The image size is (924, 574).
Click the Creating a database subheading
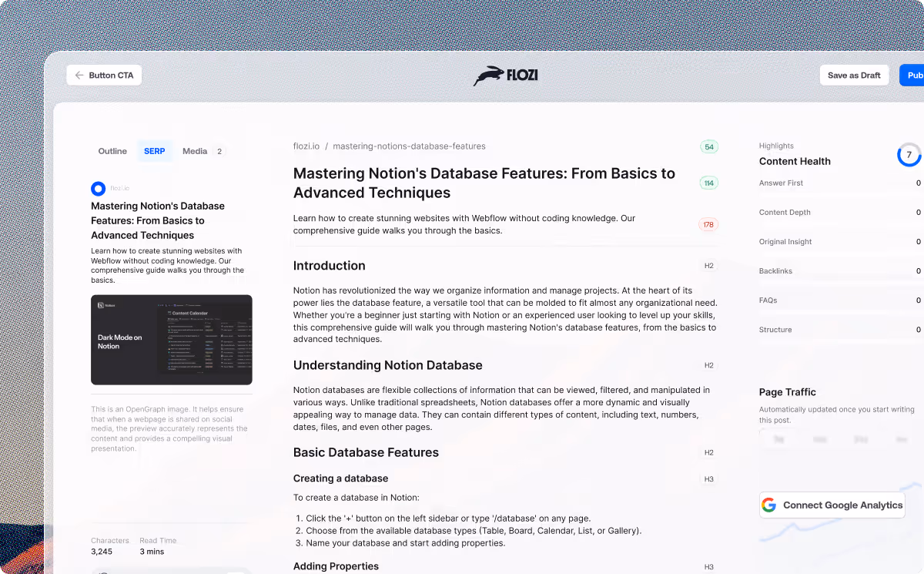340,478
